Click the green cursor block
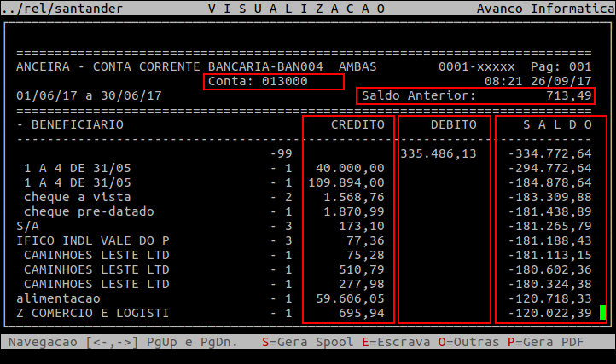Viewport: 616px width, 364px height. tap(602, 313)
